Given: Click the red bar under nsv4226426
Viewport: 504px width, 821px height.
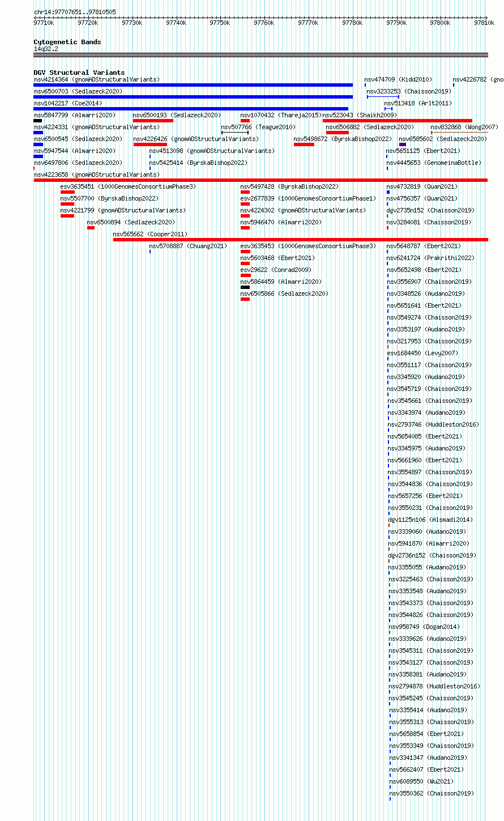Looking at the screenshot, I should pos(150,144).
